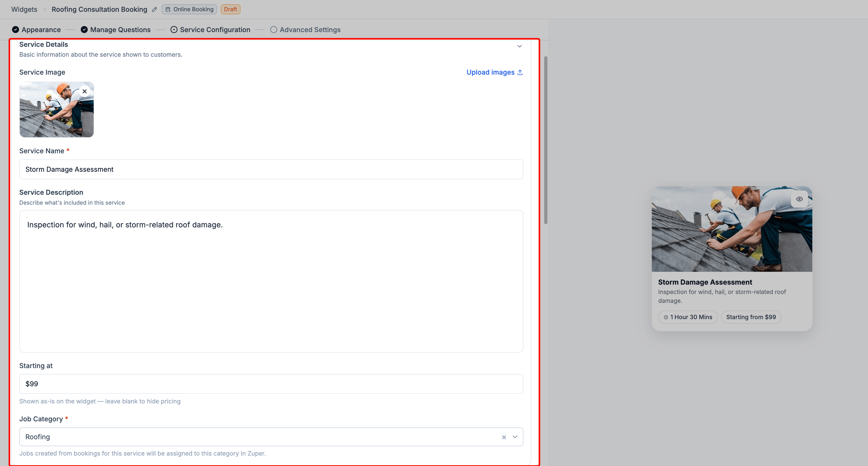Image resolution: width=868 pixels, height=466 pixels.
Task: Click the Service Configuration circle-dot icon
Action: point(174,30)
